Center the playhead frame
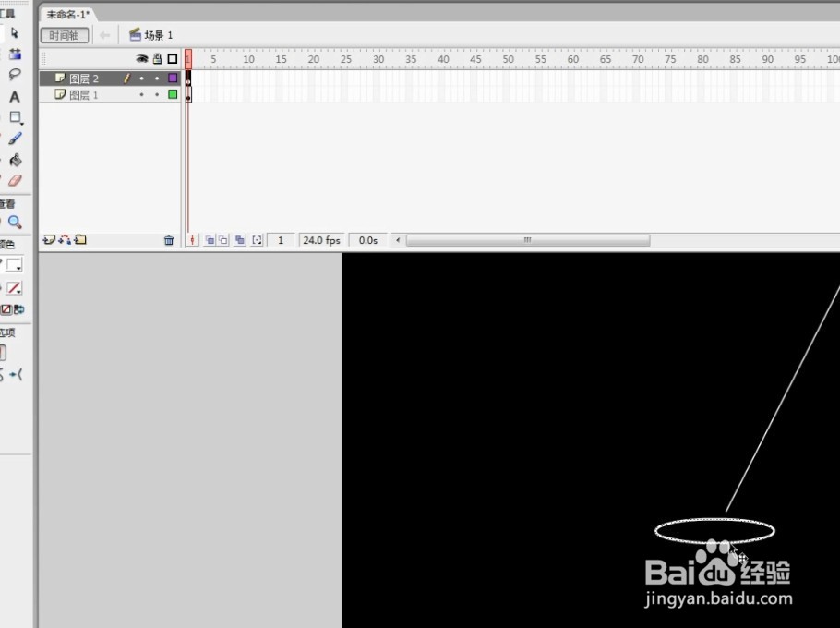 [192, 241]
